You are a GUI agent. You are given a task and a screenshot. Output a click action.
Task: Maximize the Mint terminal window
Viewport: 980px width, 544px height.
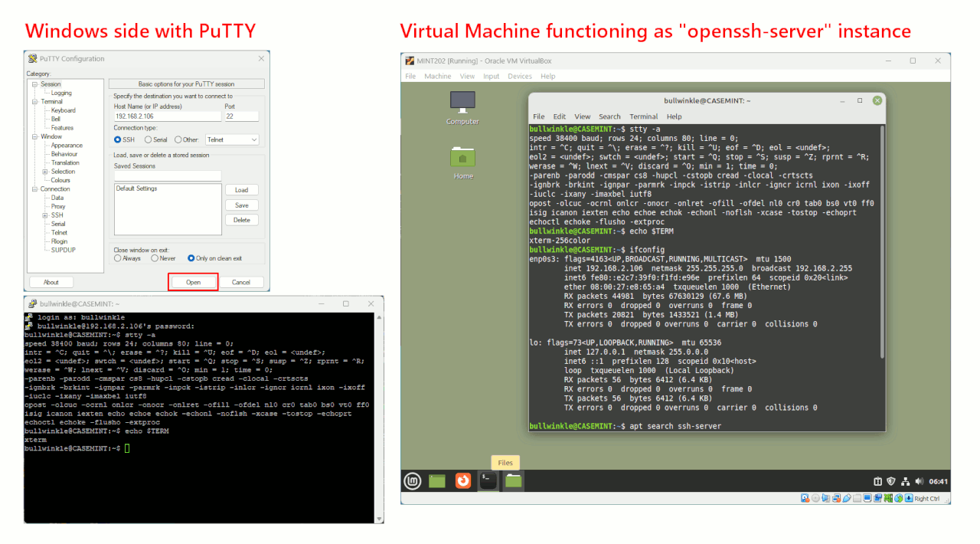coord(860,100)
